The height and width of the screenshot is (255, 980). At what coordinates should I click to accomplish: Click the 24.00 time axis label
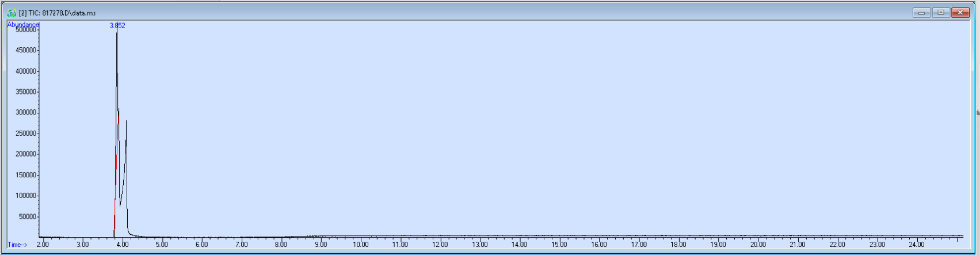(x=917, y=245)
